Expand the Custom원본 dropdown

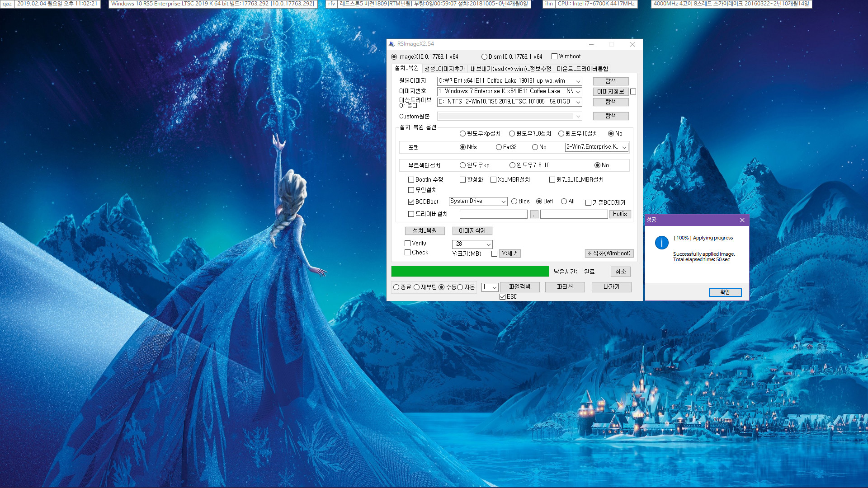[578, 117]
